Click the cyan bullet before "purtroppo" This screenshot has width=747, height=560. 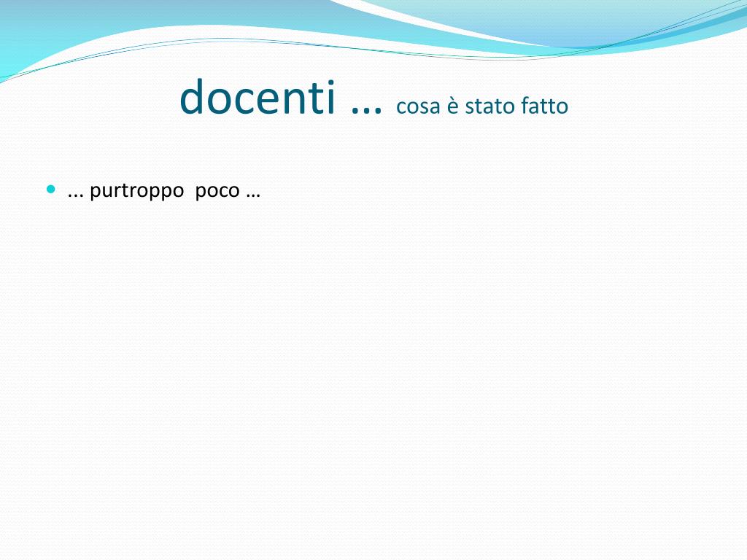tap(51, 189)
